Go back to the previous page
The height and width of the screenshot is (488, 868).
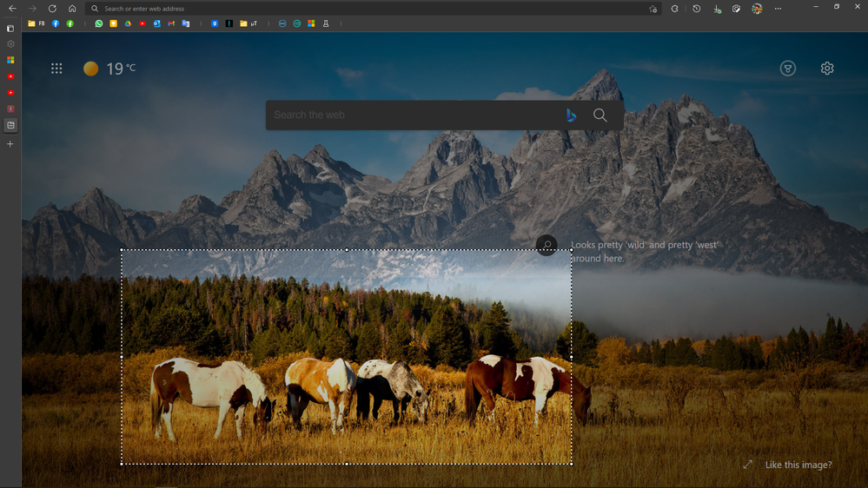12,9
